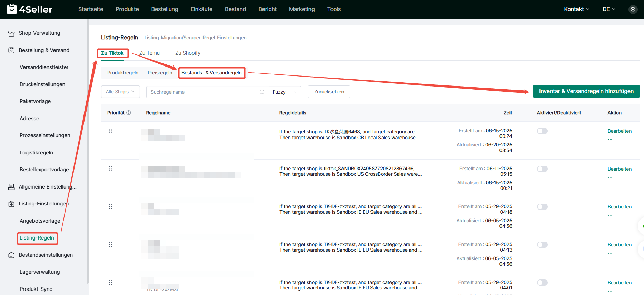Open the Tools menu
This screenshot has width=644, height=295.
pyautogui.click(x=334, y=9)
